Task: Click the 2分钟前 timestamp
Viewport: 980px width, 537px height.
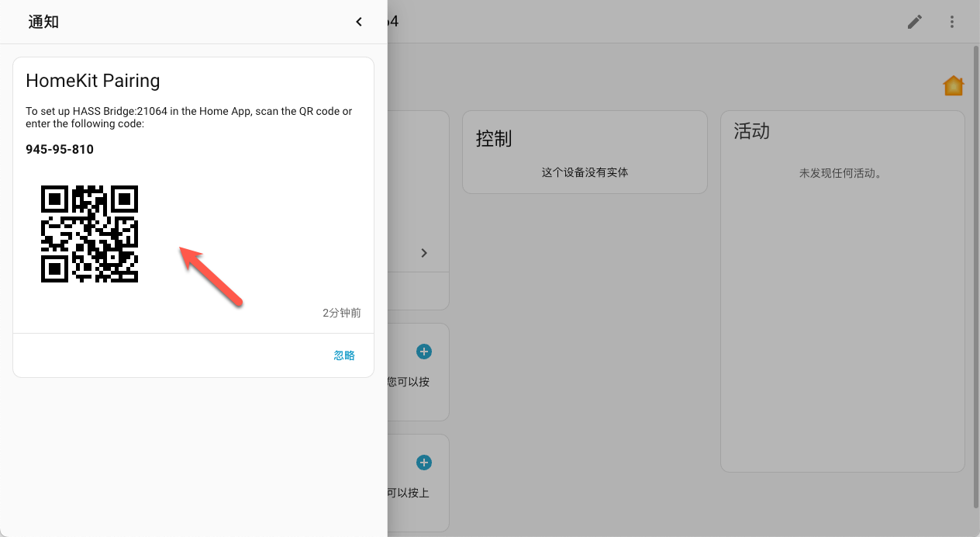Action: [342, 313]
